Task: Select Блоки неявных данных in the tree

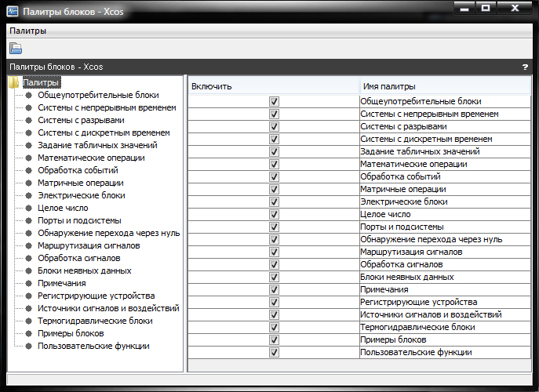Action: click(x=85, y=270)
